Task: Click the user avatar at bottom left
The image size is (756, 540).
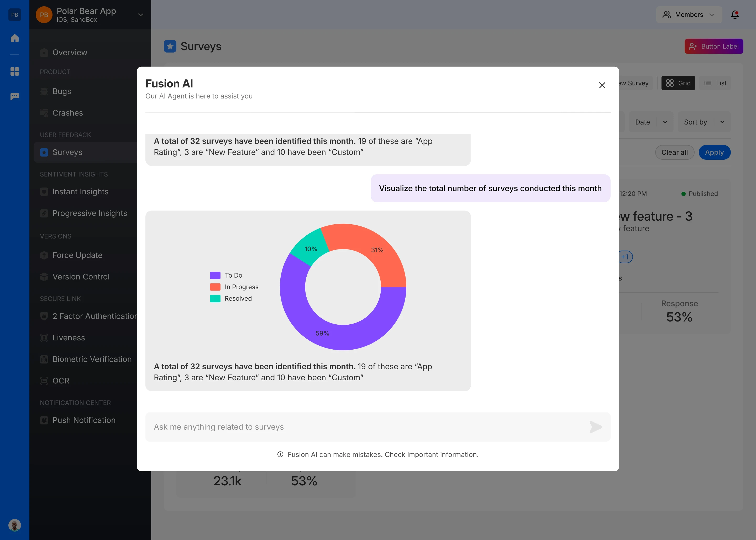Action: (15, 525)
